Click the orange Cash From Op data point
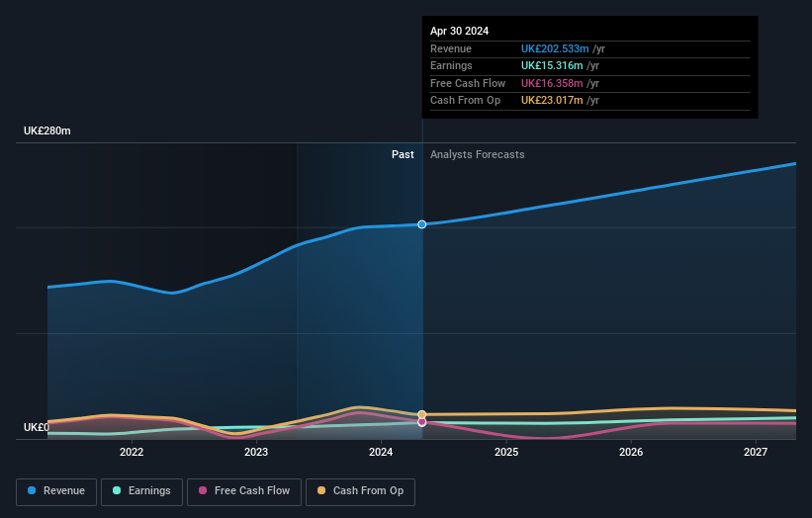The width and height of the screenshot is (812, 518). click(422, 414)
